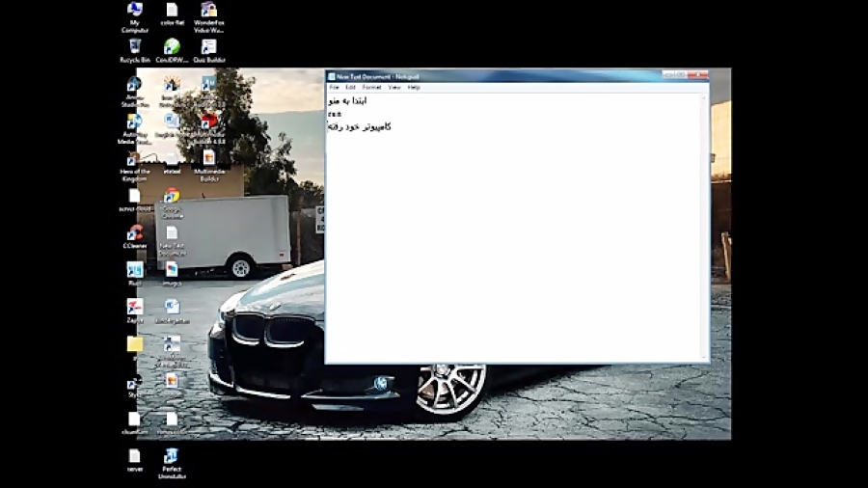The image size is (868, 488).
Task: Select the Google Chrome desktop shortcut
Action: [x=172, y=203]
